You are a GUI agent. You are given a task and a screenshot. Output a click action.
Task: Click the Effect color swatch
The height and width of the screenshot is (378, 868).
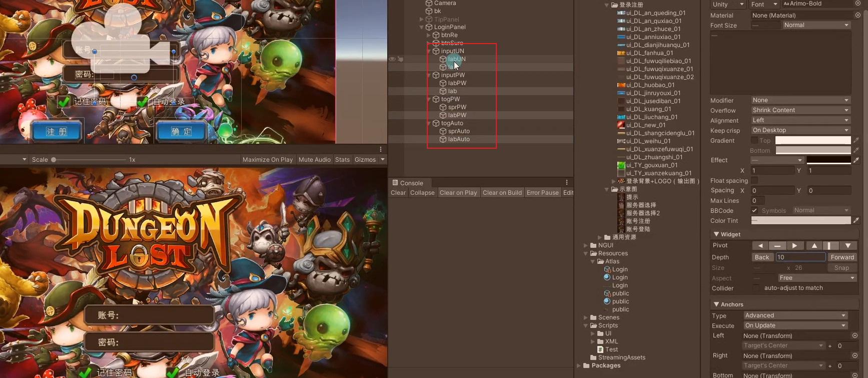[828, 160]
